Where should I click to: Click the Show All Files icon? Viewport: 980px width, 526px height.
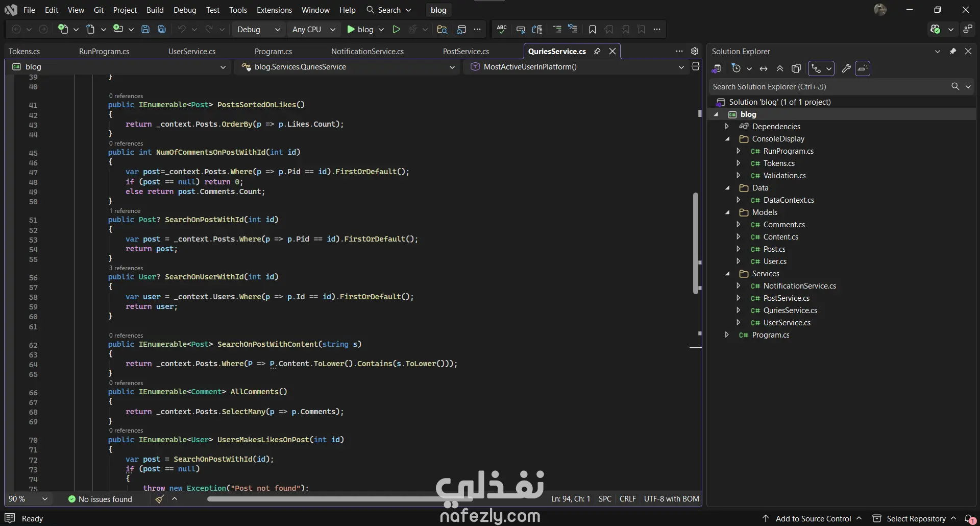coord(796,68)
